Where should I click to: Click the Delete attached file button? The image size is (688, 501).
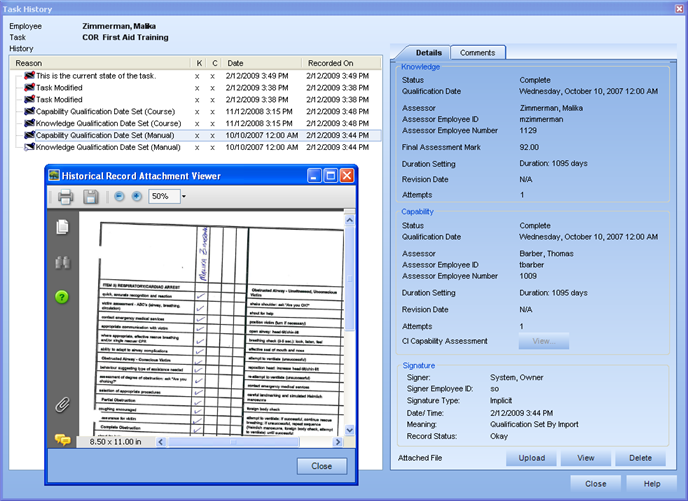tap(640, 458)
